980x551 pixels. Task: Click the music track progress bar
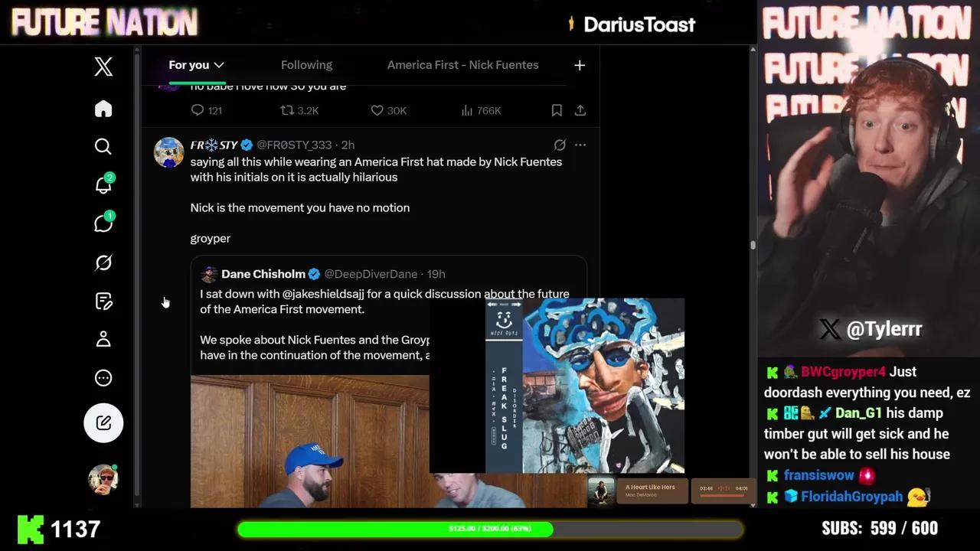pyautogui.click(x=723, y=495)
